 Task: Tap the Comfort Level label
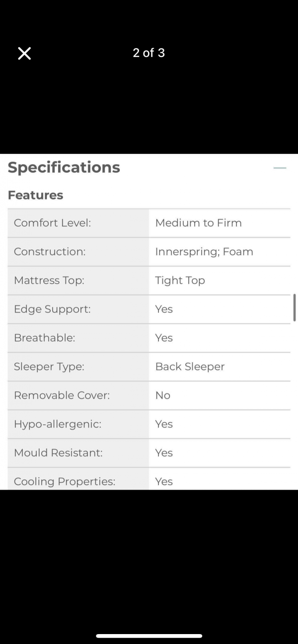point(53,223)
